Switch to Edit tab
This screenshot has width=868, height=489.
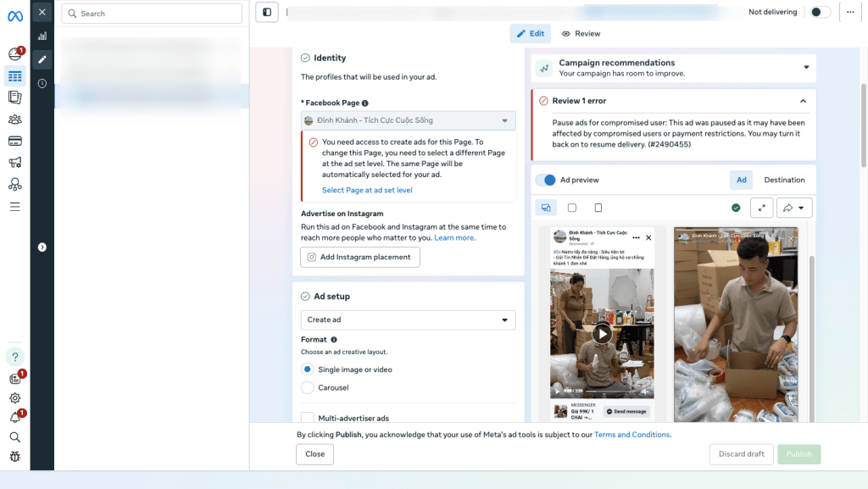click(x=531, y=34)
